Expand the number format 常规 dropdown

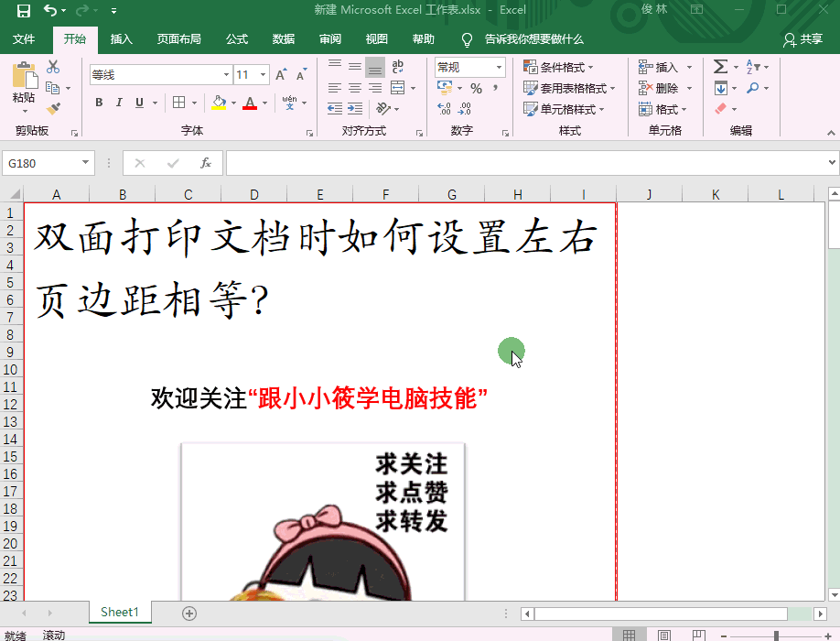(x=500, y=67)
